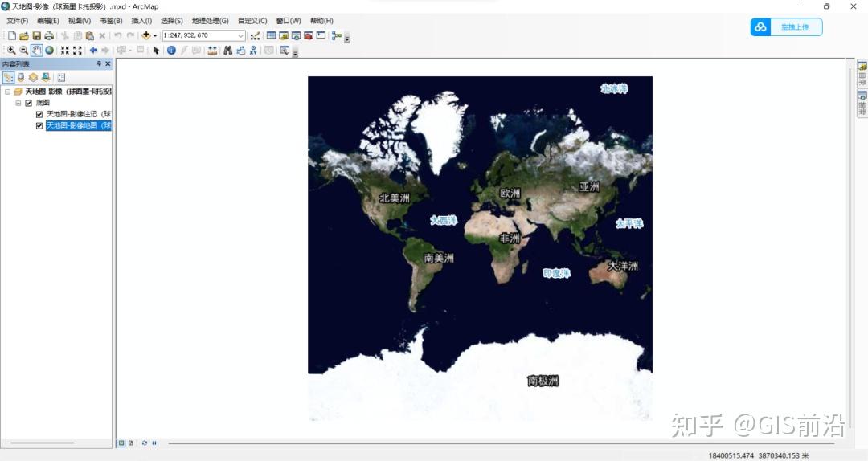Choose the Select Elements arrow tool
Screen dimensions: 868x461
pyautogui.click(x=156, y=51)
